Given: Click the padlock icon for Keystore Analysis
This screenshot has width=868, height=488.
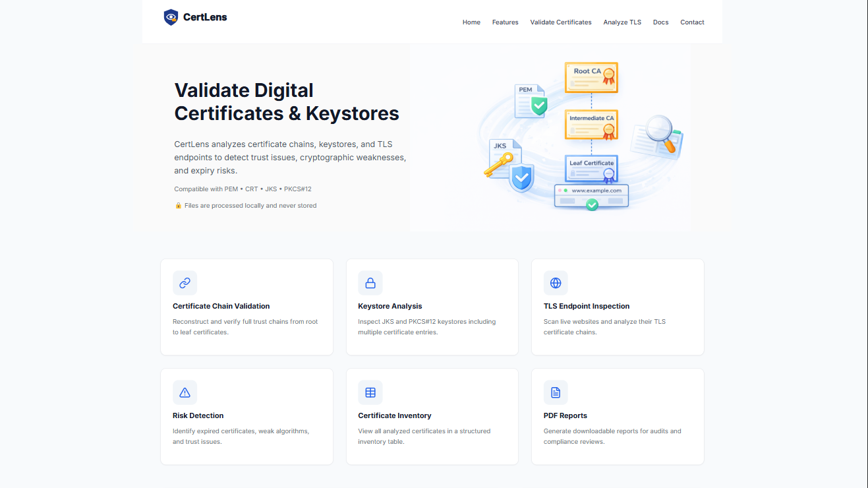Looking at the screenshot, I should coord(370,283).
